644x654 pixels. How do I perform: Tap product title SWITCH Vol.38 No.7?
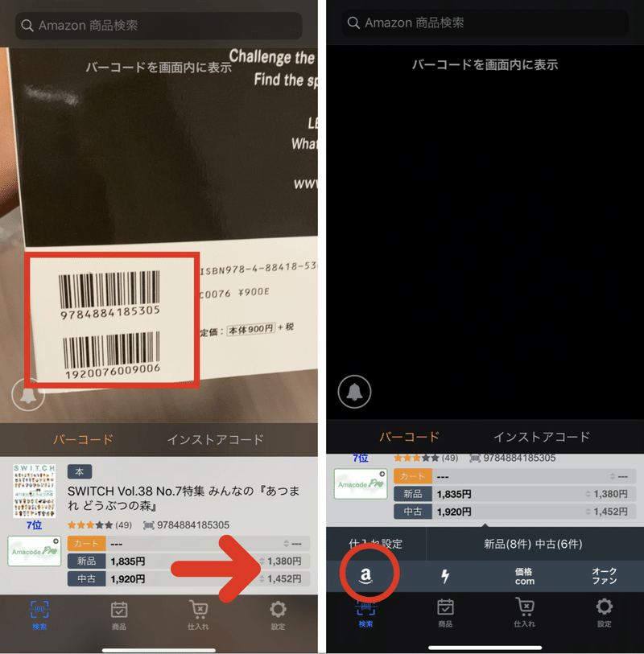tap(184, 498)
